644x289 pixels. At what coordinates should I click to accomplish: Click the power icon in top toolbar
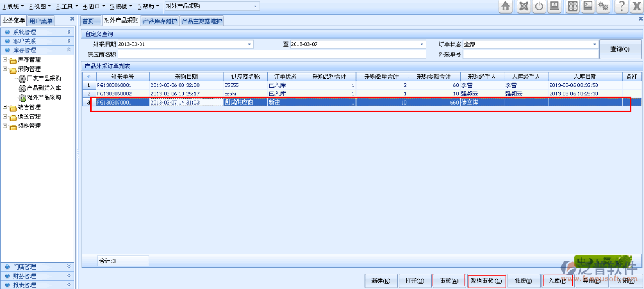point(539,6)
